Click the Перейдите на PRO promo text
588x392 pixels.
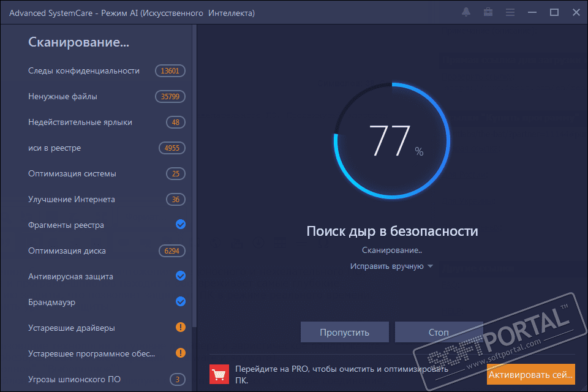341,374
